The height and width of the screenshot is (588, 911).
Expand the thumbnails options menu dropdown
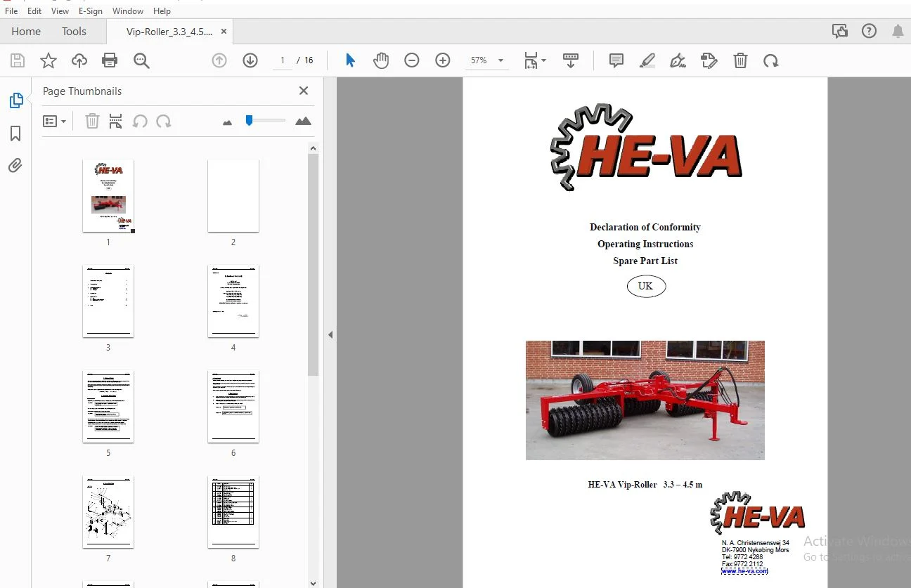point(54,122)
